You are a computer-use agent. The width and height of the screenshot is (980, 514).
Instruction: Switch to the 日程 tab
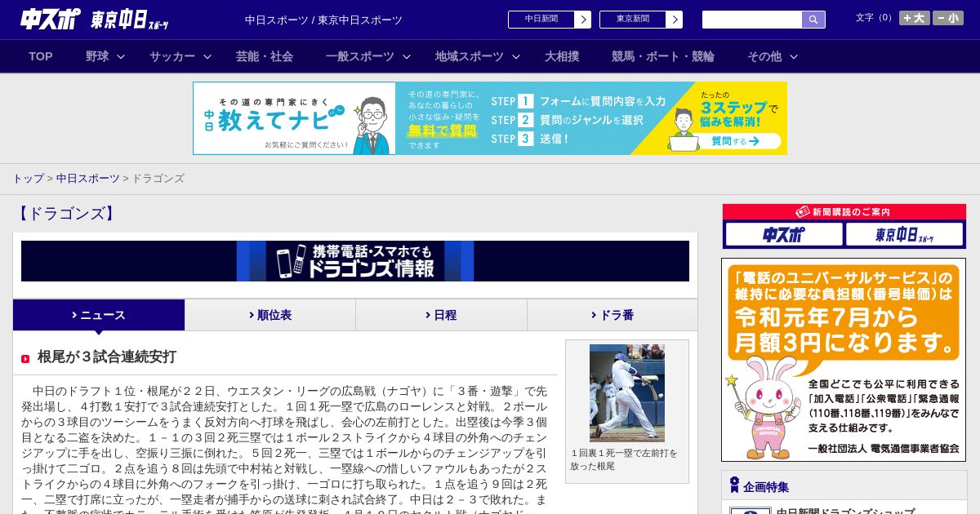tap(441, 315)
